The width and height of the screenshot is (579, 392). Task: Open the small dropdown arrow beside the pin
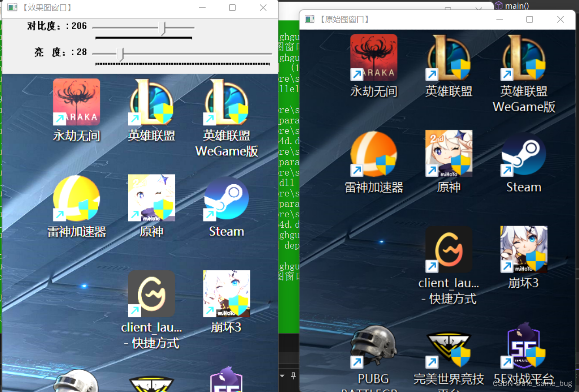click(x=282, y=376)
